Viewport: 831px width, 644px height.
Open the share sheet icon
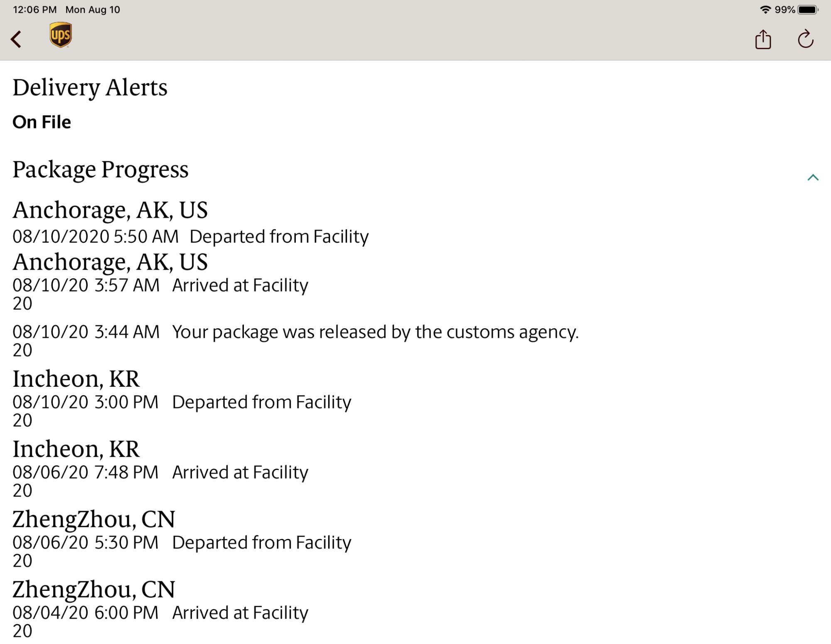coord(763,39)
